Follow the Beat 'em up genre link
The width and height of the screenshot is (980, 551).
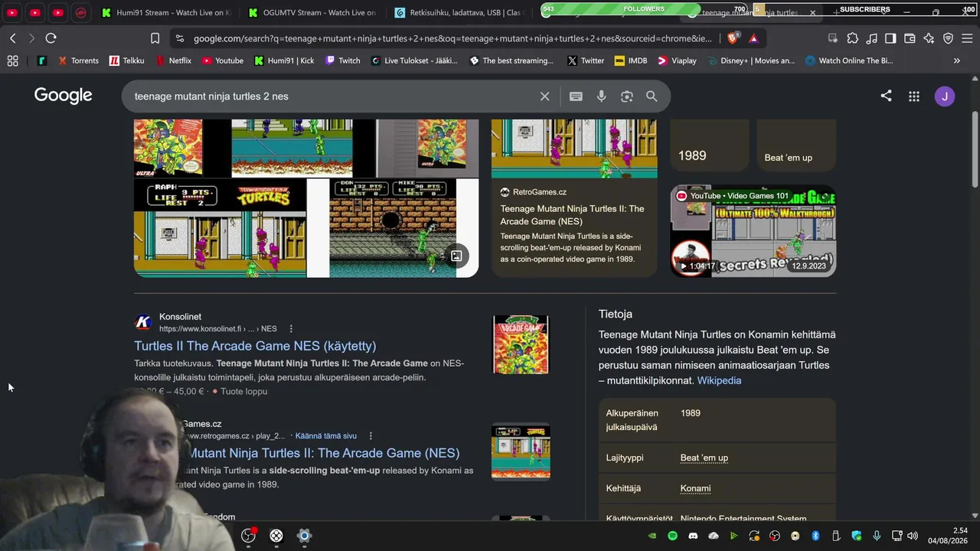point(704,458)
